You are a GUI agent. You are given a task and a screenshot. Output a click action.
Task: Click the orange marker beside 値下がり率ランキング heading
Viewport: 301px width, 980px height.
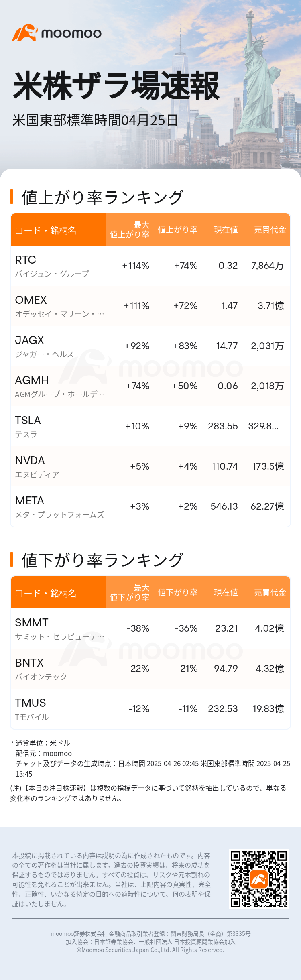12,560
